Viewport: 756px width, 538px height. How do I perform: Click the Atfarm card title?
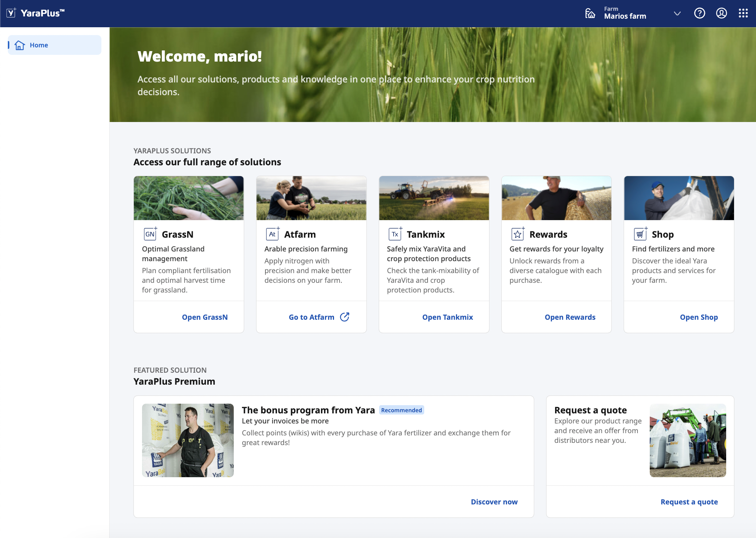point(300,234)
